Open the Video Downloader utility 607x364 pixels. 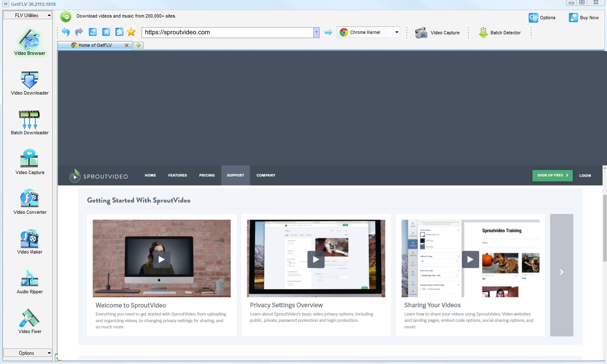tap(30, 83)
